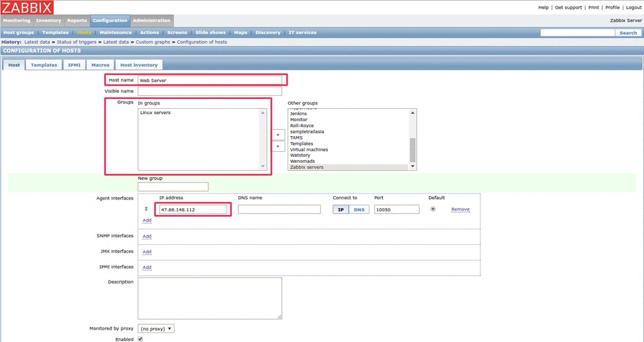Open the Monitoring menu
644x342 pixels.
click(17, 21)
